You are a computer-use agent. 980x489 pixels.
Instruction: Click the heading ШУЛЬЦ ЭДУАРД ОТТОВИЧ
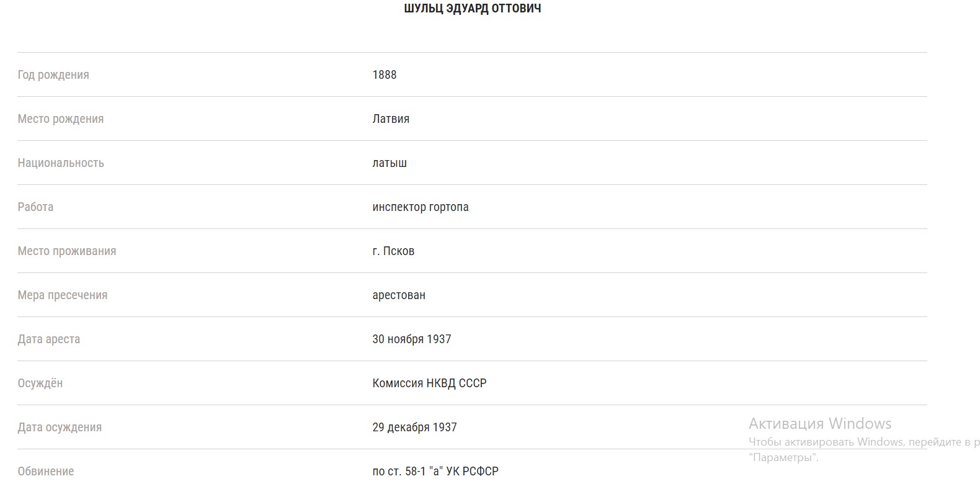pos(472,9)
